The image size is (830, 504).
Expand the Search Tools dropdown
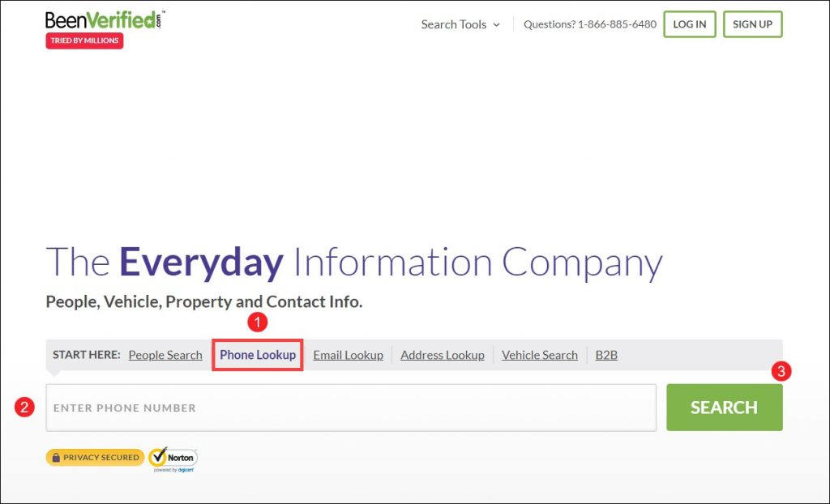460,24
